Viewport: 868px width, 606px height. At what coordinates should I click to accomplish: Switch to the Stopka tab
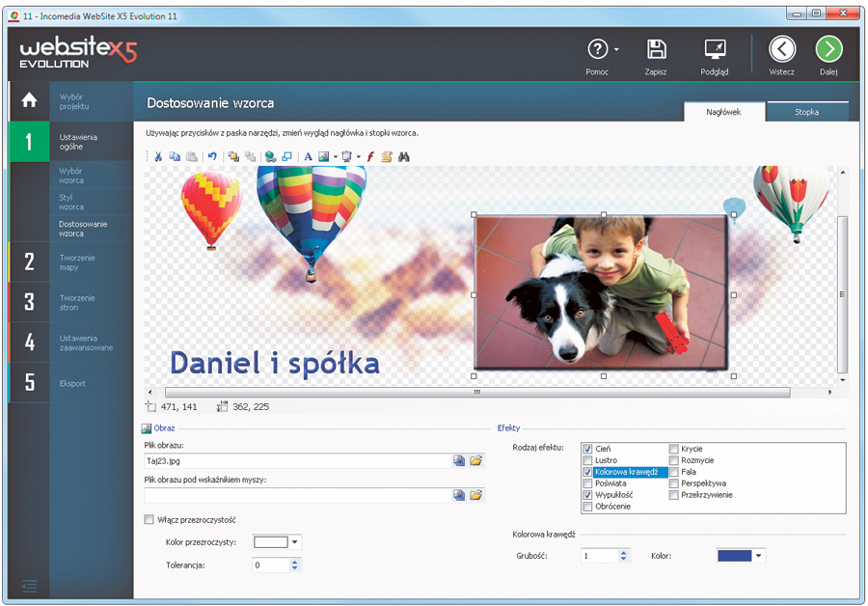click(x=806, y=112)
